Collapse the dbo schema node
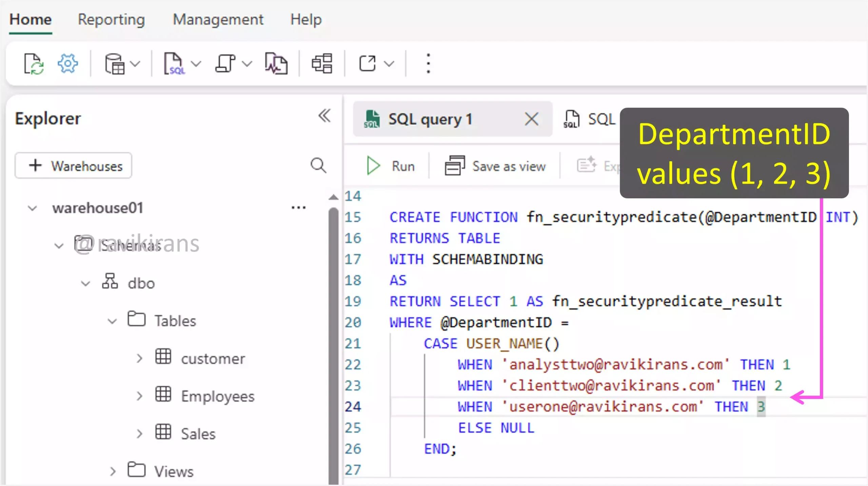 86,283
